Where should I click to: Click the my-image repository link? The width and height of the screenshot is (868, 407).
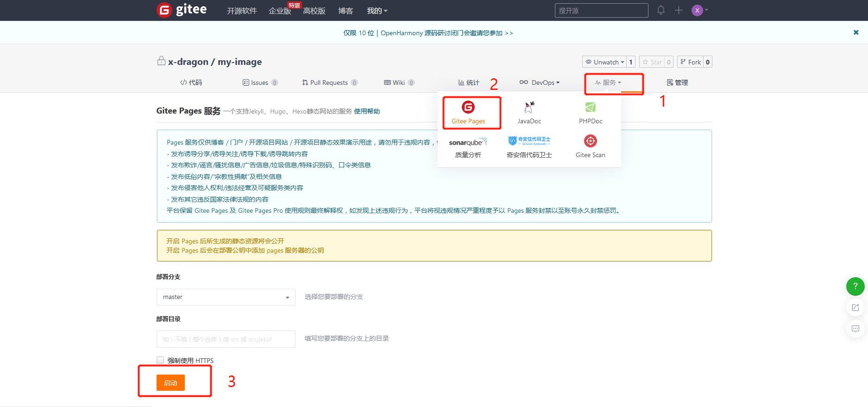click(239, 62)
